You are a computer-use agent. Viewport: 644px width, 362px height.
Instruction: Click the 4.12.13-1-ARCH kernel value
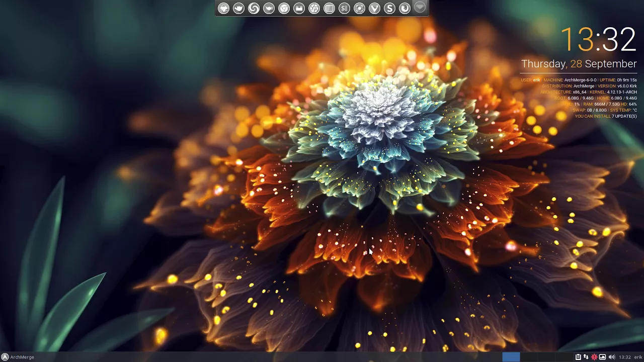tap(622, 92)
